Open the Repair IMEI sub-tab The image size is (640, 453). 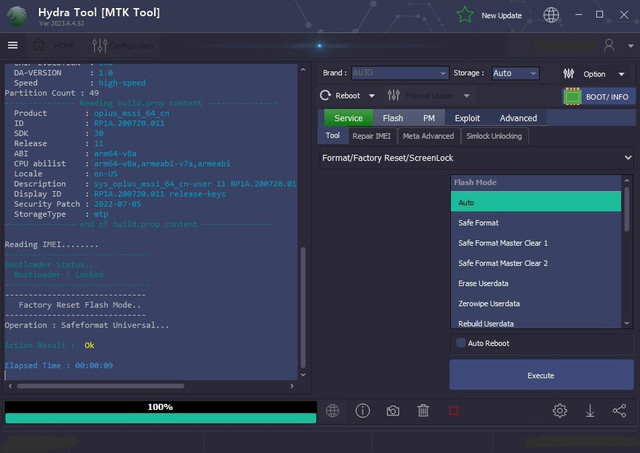371,136
